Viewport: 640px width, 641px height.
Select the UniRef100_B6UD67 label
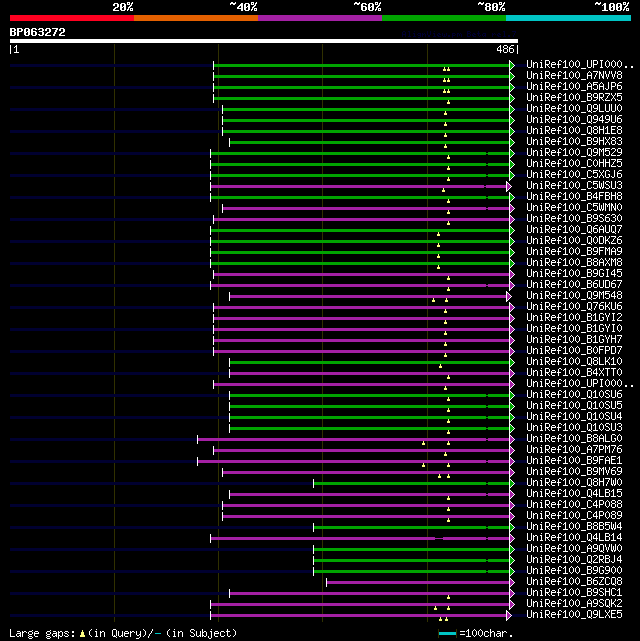tap(574, 285)
